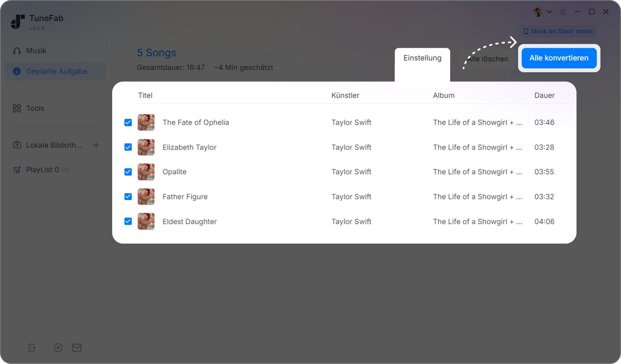
Task: Click the duration 04:06 cell
Action: pos(544,222)
